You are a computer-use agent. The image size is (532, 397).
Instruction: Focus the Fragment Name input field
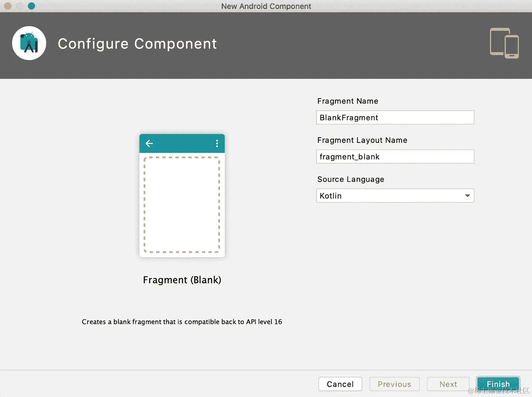(x=395, y=117)
